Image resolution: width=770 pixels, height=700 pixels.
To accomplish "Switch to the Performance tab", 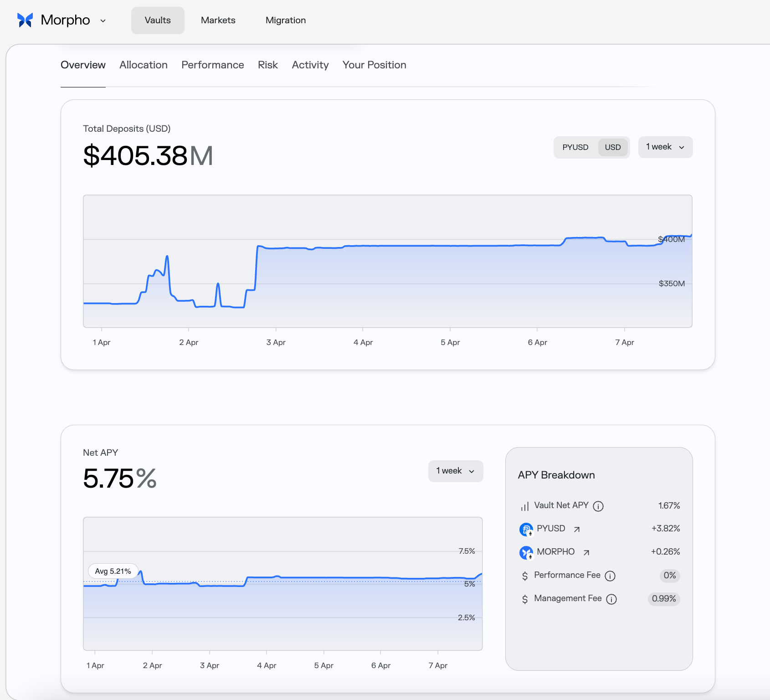I will coord(213,65).
